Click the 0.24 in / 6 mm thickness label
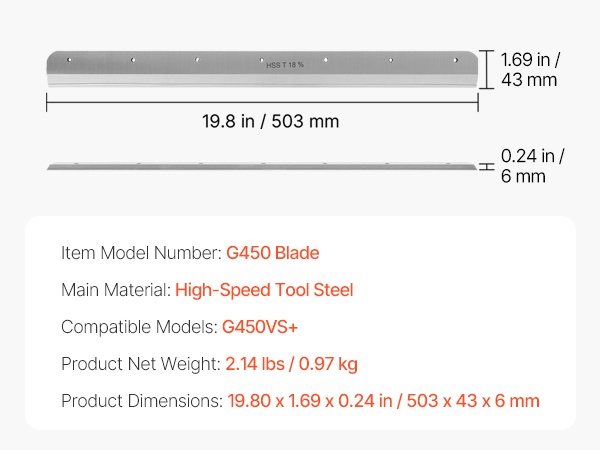 click(533, 165)
